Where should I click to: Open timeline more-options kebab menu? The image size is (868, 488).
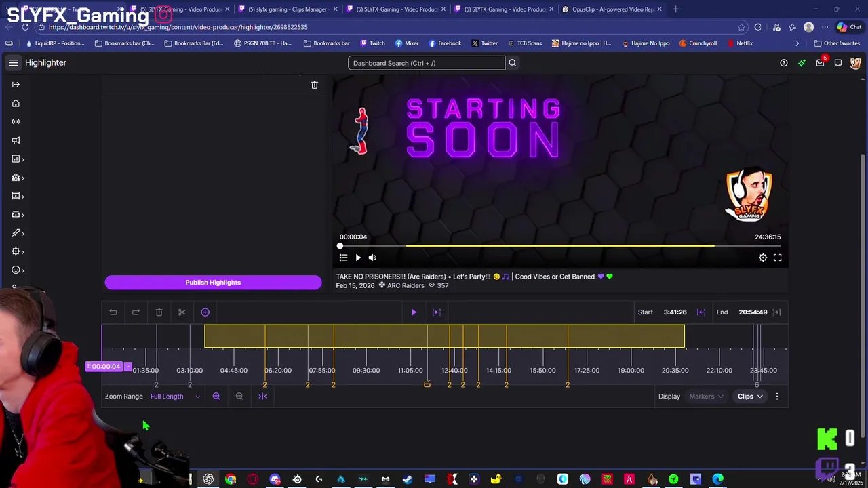pos(777,396)
